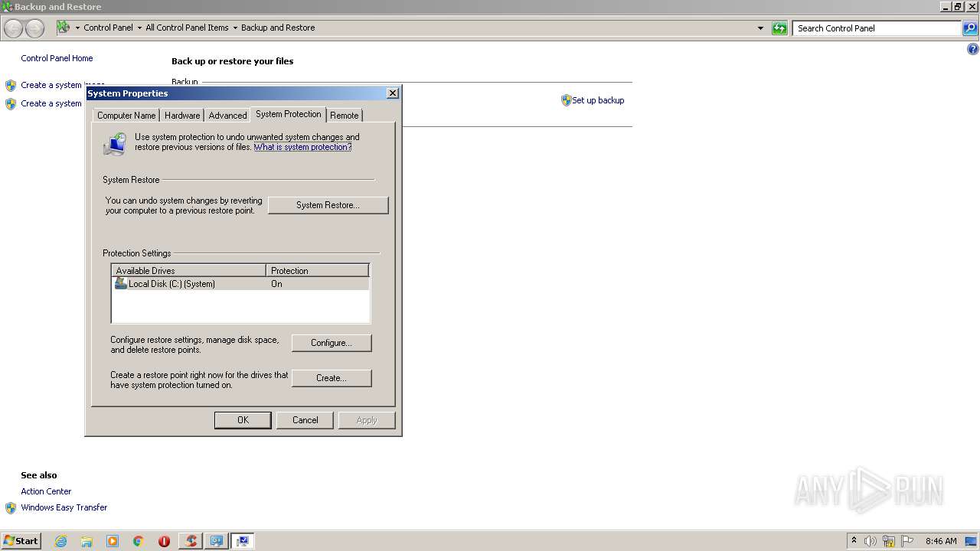Launch Windows Media Player from taskbar
Viewport: 980px width, 551px height.
pos(113,541)
